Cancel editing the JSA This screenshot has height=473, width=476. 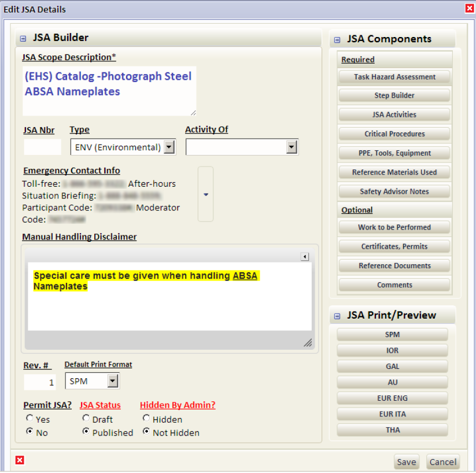click(443, 462)
